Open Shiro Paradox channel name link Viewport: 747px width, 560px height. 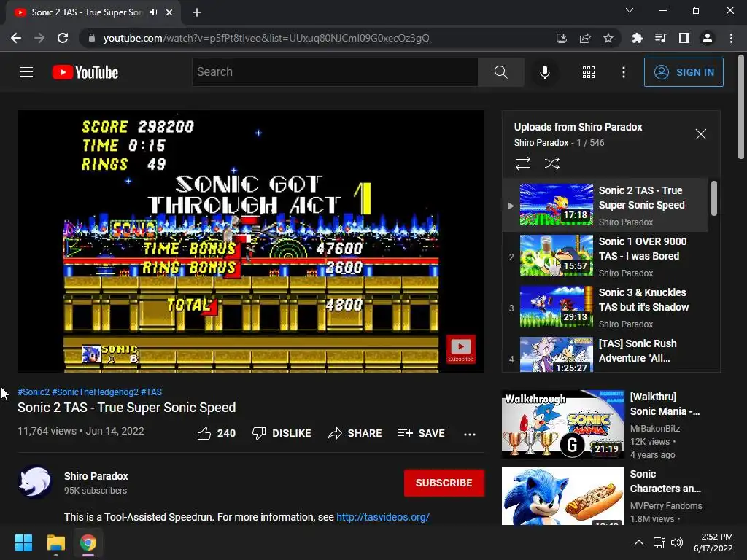96,476
